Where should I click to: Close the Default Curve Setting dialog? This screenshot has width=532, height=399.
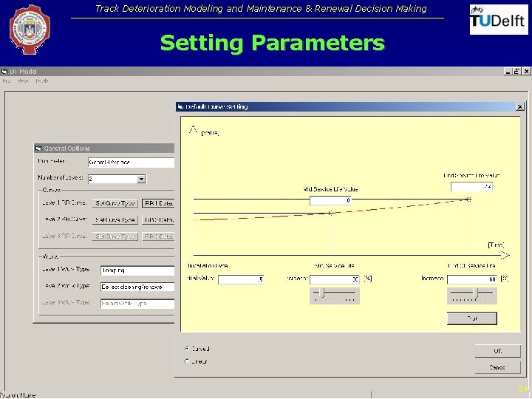519,106
